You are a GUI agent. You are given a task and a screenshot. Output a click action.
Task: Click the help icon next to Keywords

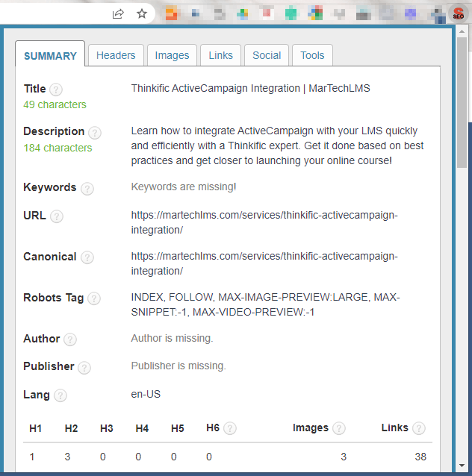point(87,189)
